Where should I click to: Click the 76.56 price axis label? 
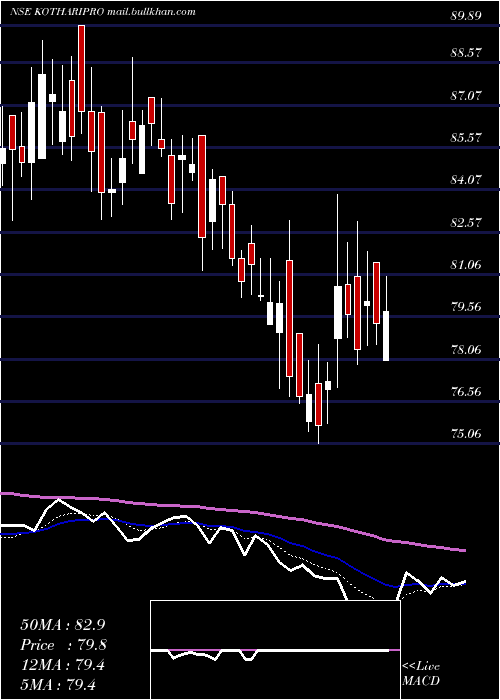point(467,392)
